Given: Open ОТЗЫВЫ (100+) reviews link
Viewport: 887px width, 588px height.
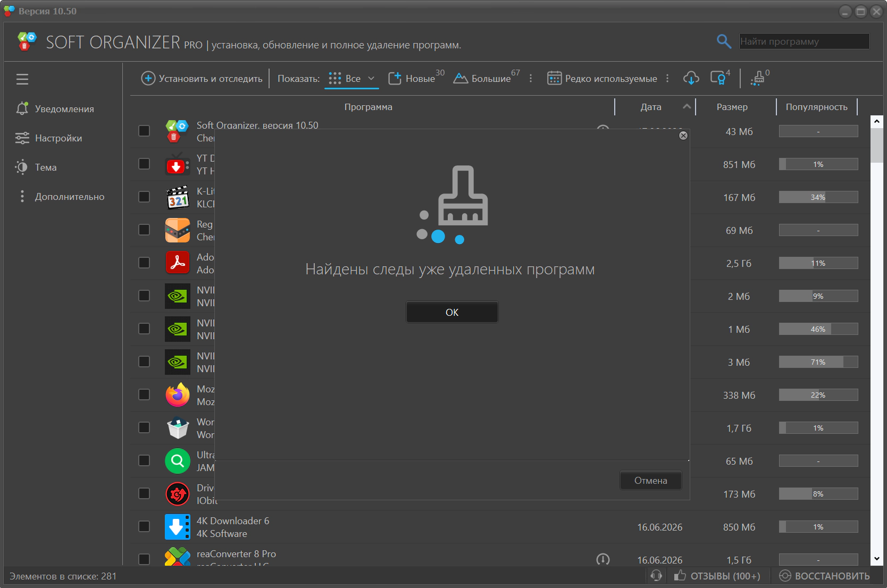Looking at the screenshot, I should click(x=717, y=576).
